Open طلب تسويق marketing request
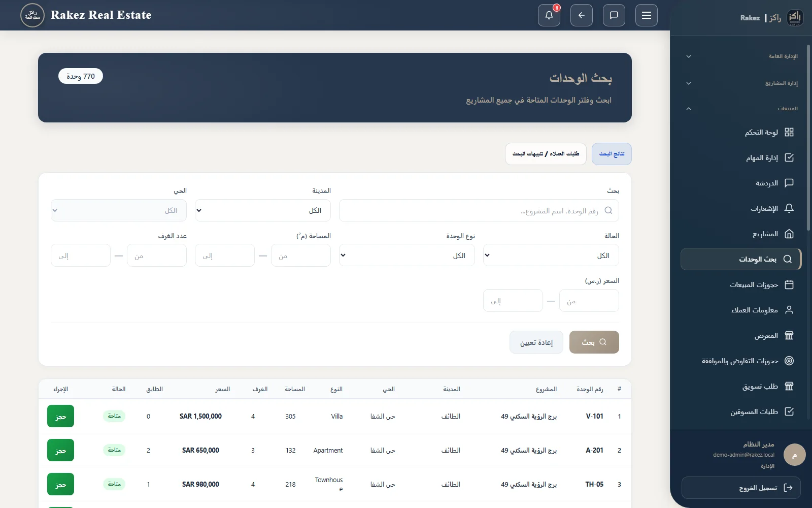The height and width of the screenshot is (508, 812). coord(741,386)
